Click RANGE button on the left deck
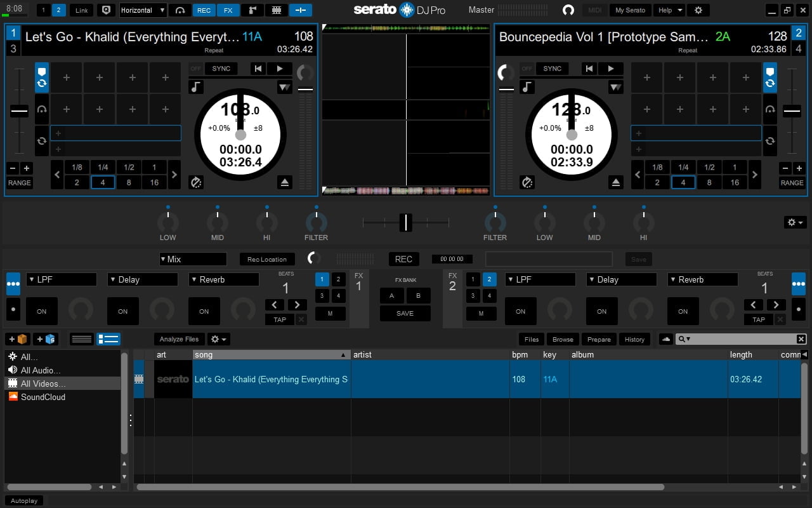The height and width of the screenshot is (508, 812). [x=20, y=182]
